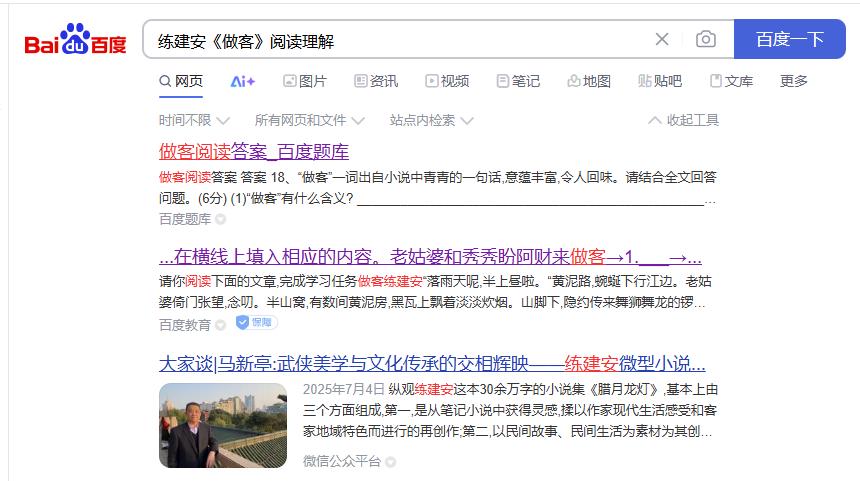
Task: Open the article thumbnail photo
Action: [x=223, y=426]
